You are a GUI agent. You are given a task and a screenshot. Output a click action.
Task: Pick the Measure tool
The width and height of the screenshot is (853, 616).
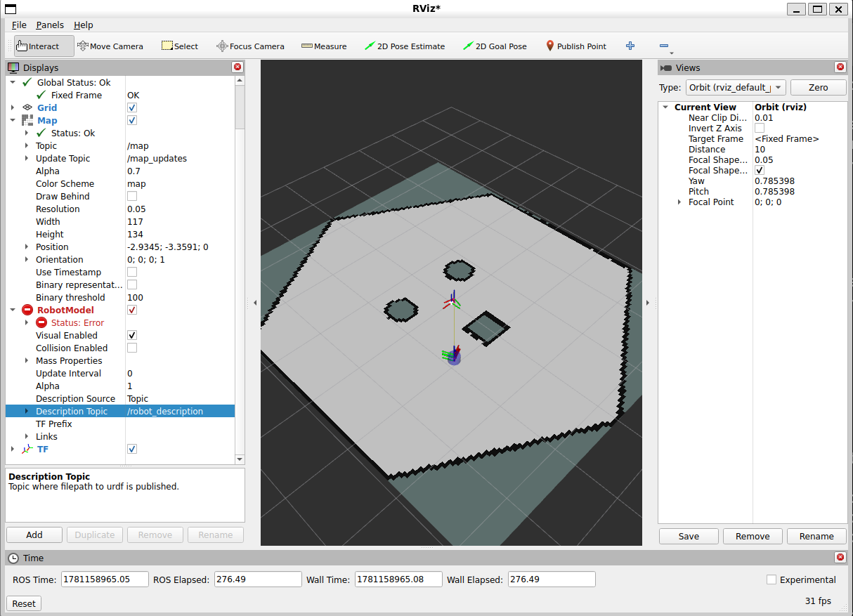tap(324, 46)
